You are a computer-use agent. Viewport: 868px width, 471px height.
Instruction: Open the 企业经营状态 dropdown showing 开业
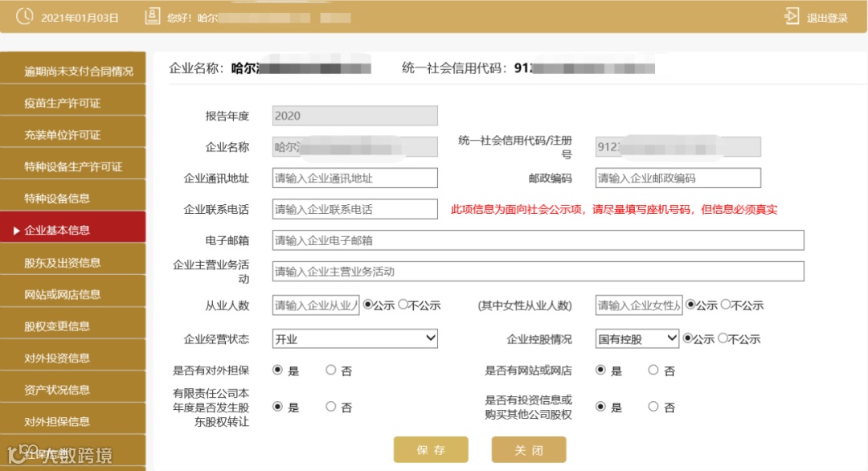coord(355,338)
